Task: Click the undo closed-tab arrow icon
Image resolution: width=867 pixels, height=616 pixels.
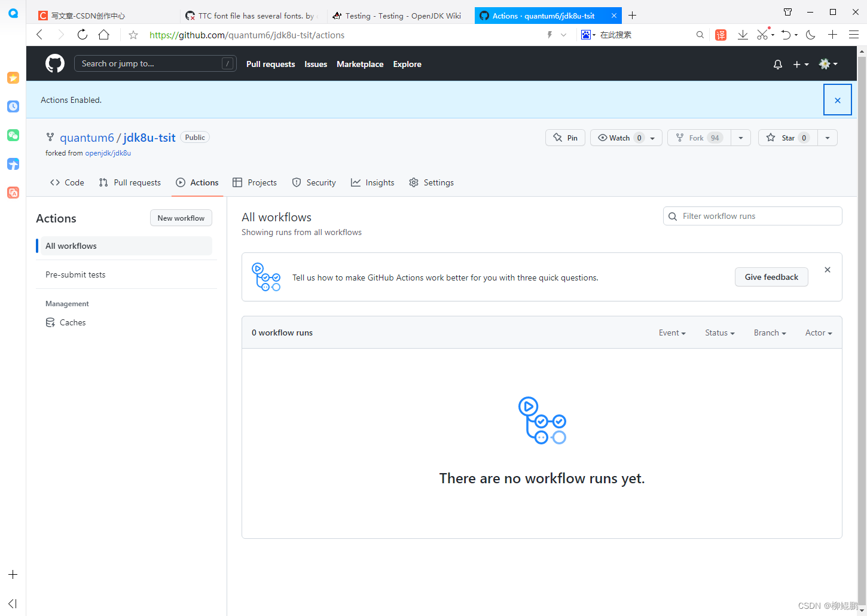Action: (786, 35)
